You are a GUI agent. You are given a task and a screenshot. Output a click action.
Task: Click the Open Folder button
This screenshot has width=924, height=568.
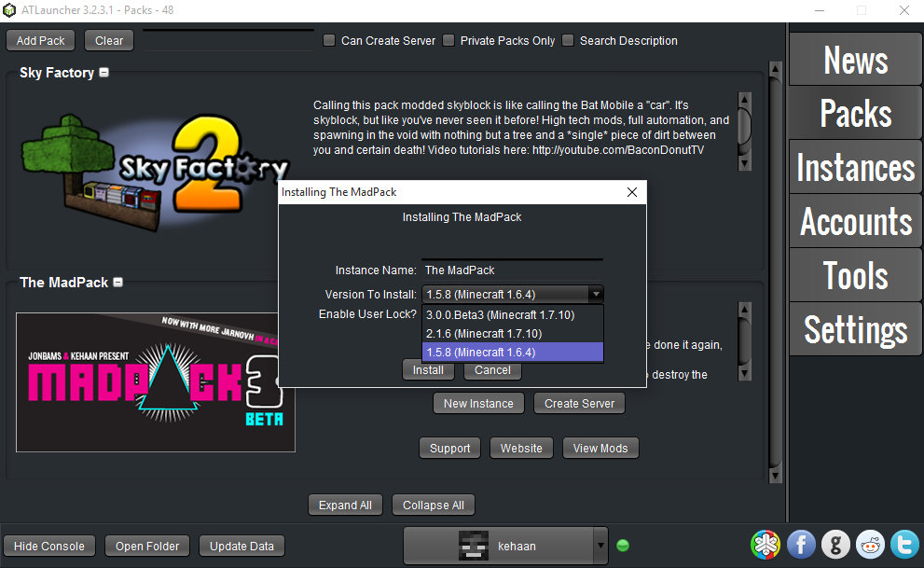[147, 547]
